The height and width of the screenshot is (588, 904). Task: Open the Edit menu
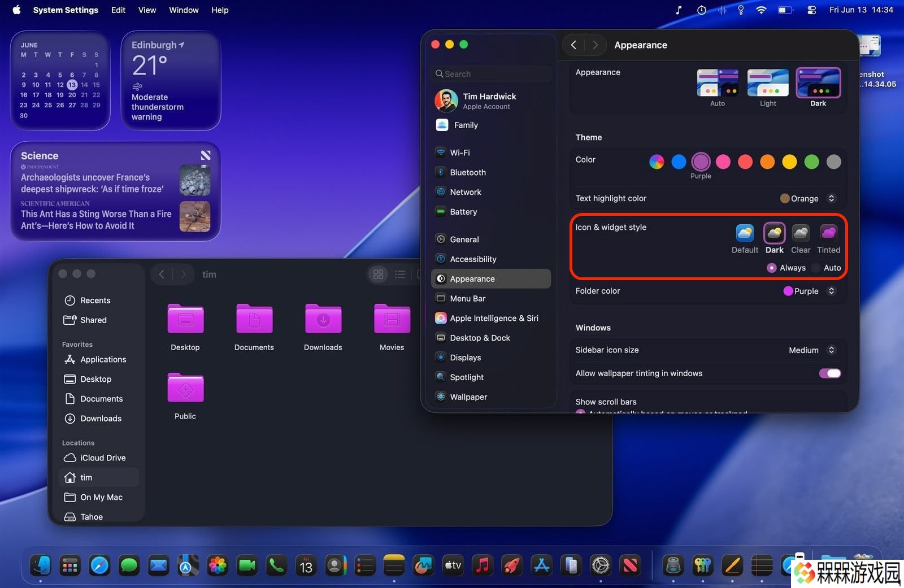pos(118,10)
